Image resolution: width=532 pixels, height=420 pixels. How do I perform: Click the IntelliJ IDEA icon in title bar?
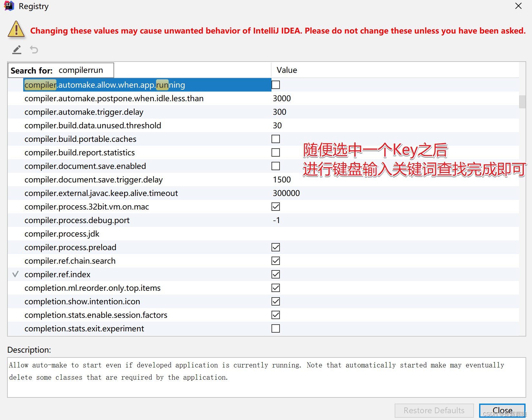(8, 6)
